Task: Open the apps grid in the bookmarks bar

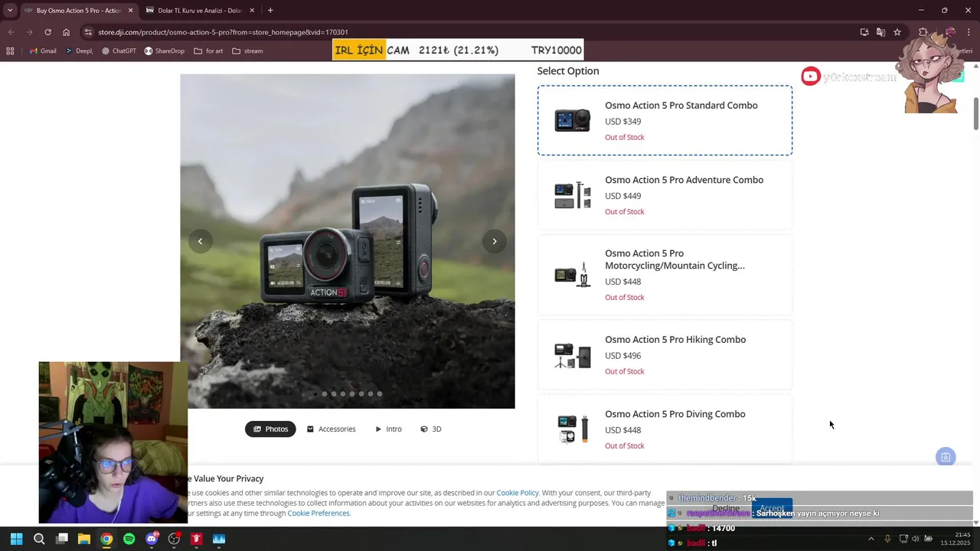Action: point(10,51)
